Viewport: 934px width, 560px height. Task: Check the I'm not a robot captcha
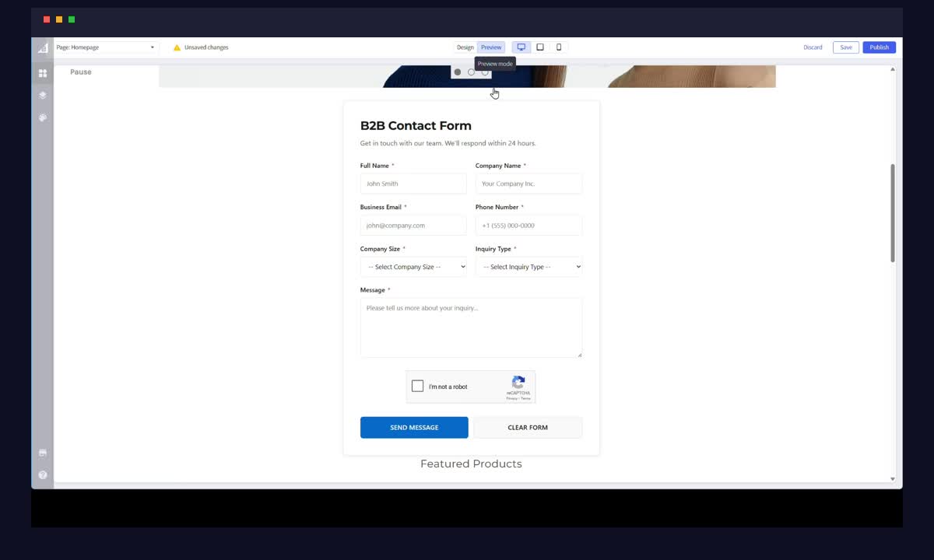tap(418, 386)
